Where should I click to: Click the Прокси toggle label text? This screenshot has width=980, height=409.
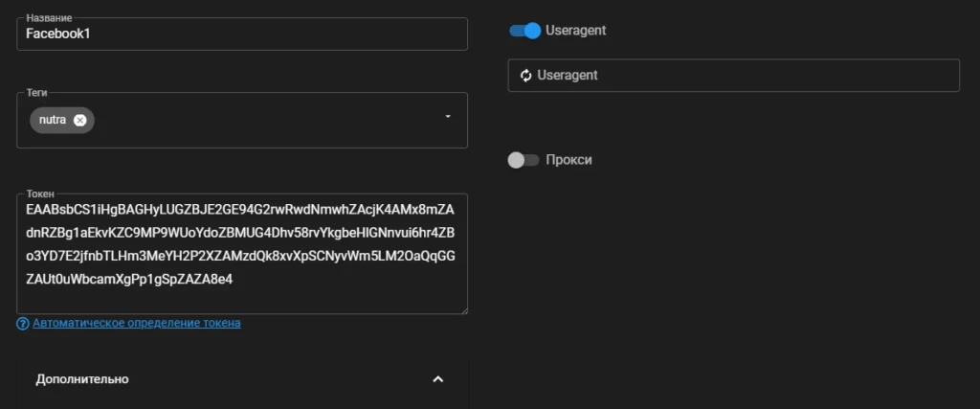coord(568,160)
